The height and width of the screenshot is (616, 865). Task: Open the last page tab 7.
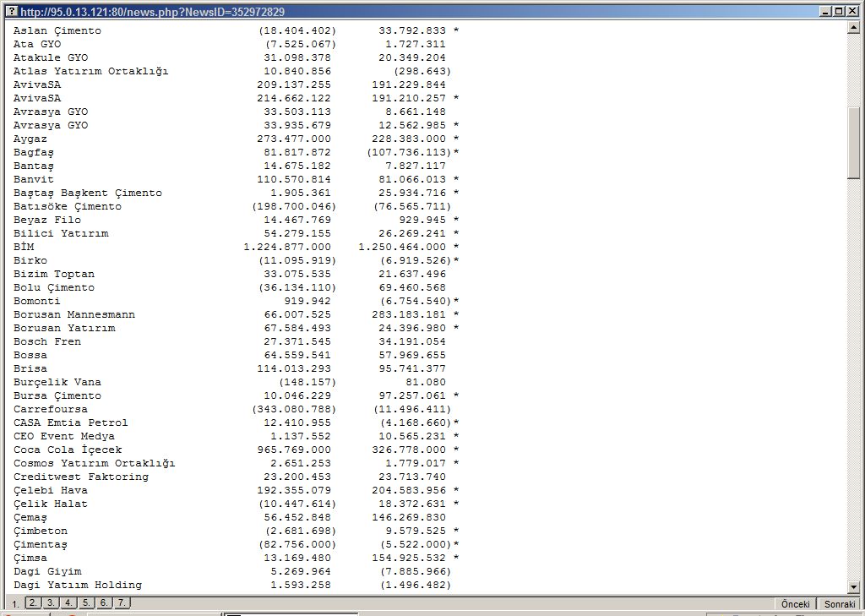tap(122, 602)
